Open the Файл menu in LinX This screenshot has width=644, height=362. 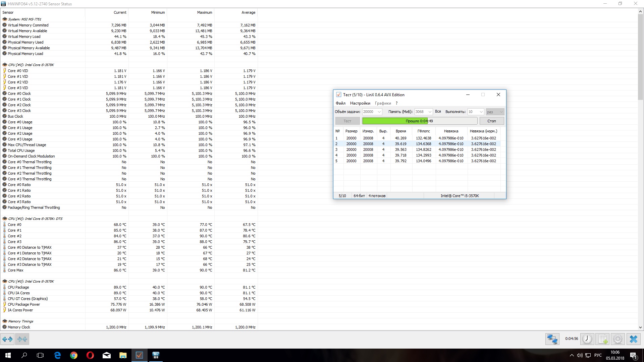(340, 103)
